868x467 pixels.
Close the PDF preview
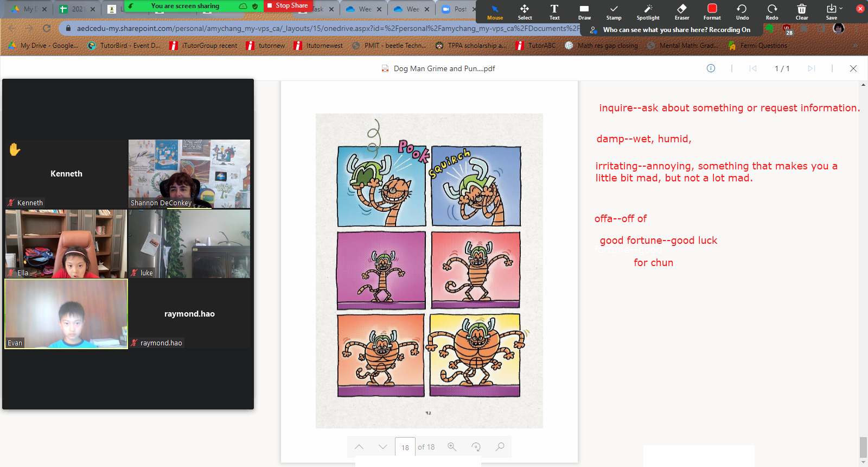853,68
